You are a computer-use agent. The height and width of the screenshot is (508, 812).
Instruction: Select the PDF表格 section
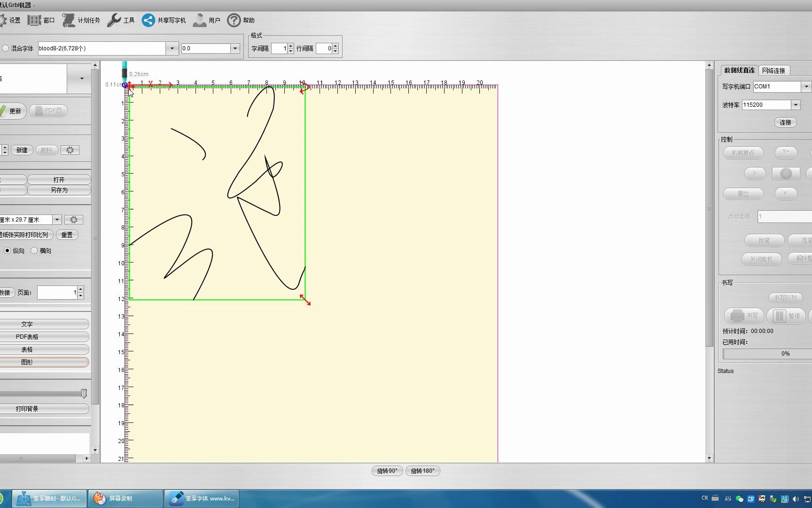(x=45, y=337)
